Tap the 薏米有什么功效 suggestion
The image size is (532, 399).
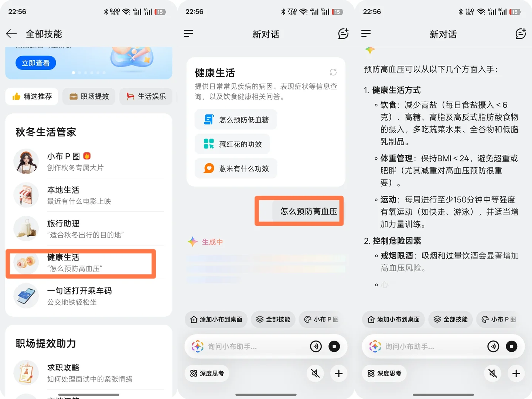click(x=236, y=168)
